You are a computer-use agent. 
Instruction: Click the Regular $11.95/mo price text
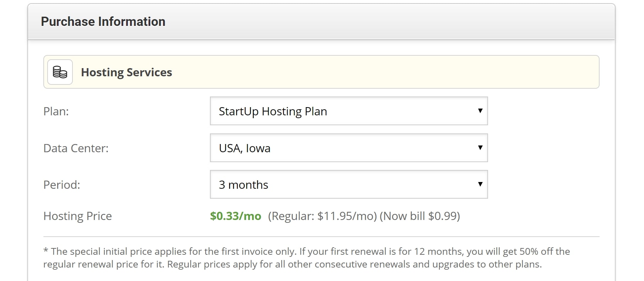tap(322, 216)
